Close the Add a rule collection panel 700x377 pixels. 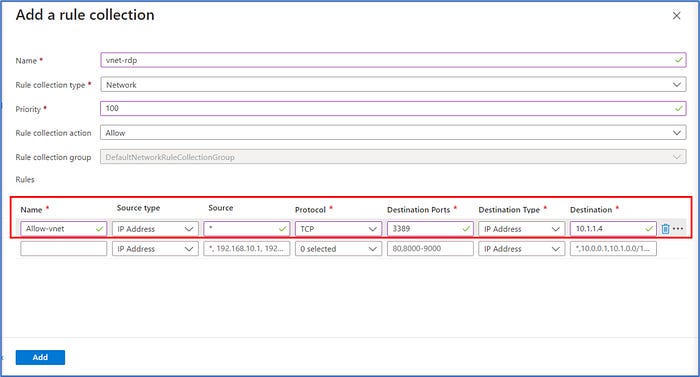[676, 16]
